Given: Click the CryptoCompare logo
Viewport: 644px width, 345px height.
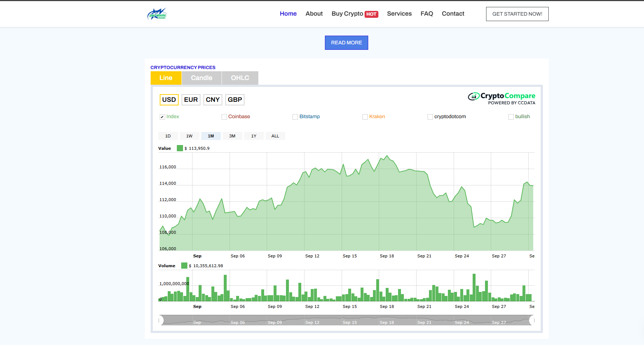Looking at the screenshot, I should click(x=501, y=98).
